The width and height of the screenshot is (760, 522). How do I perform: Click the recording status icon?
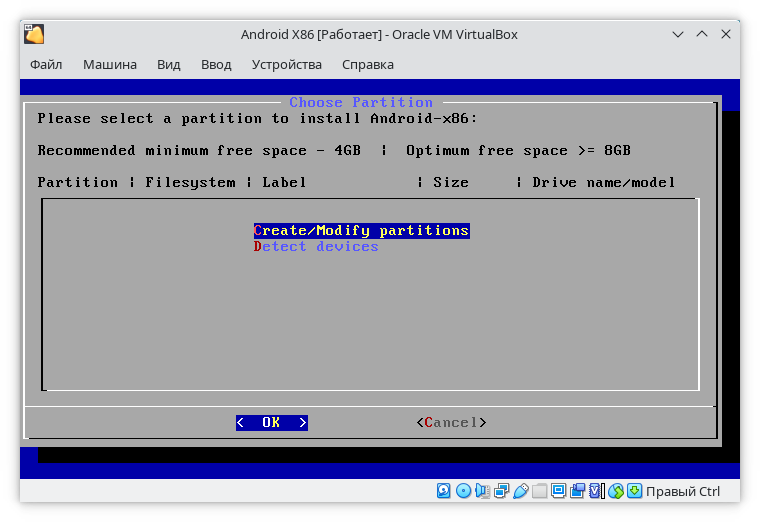(x=577, y=491)
